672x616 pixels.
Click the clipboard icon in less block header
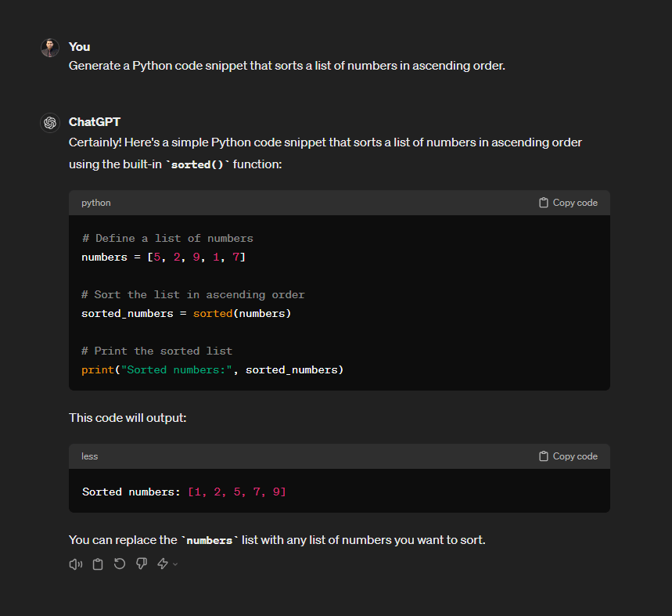pos(544,456)
